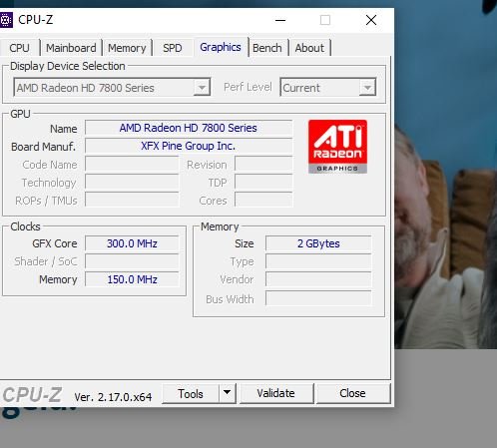Open the Tools dropdown arrow
The height and width of the screenshot is (448, 497).
click(228, 393)
